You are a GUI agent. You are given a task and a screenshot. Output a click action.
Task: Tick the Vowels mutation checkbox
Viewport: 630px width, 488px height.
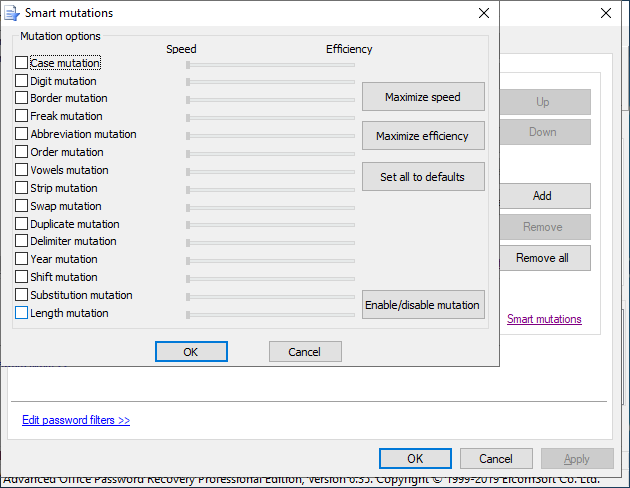pos(22,170)
